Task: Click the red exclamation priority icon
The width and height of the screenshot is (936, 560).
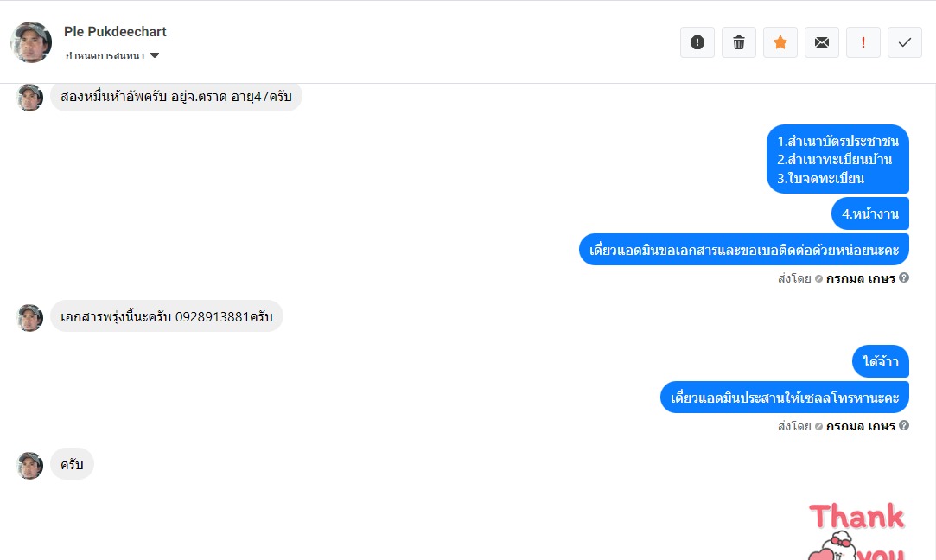Action: pyautogui.click(x=863, y=42)
